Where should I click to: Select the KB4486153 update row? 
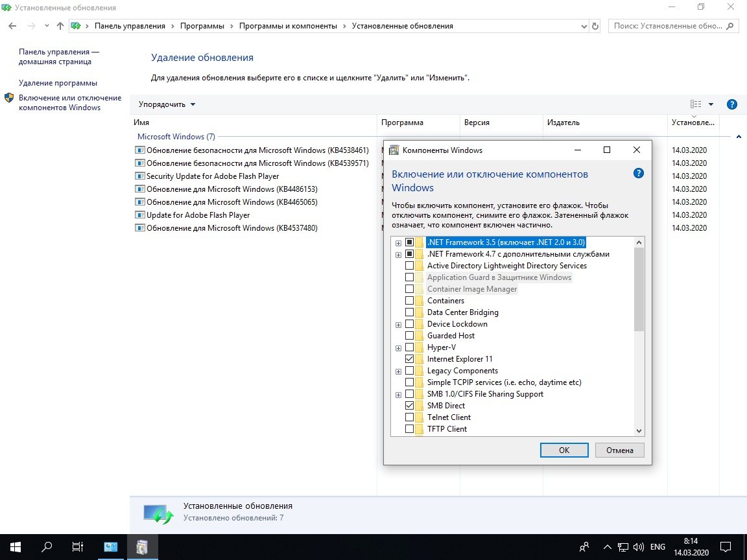point(232,189)
